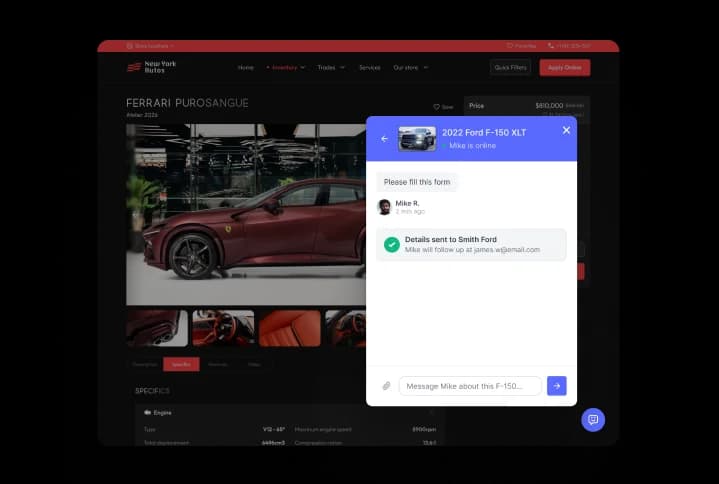Click the Ford F-150 truck thumbnail in chat header
This screenshot has width=719, height=484.
tap(417, 139)
